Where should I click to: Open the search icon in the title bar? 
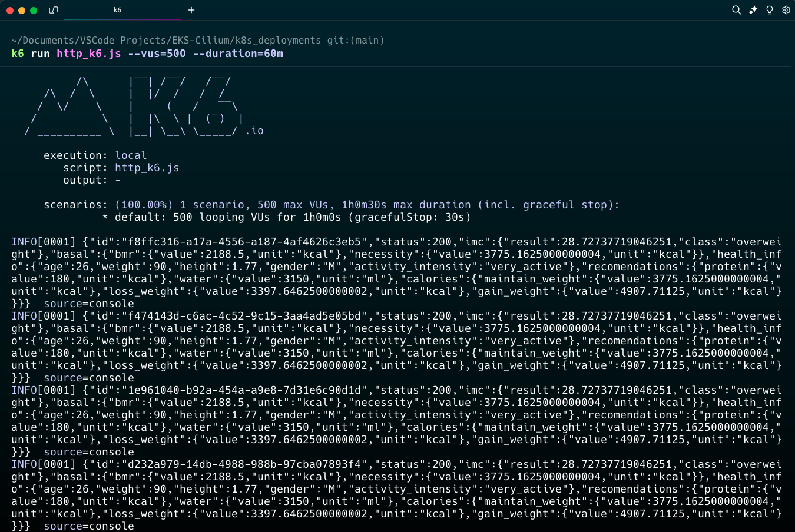point(736,10)
